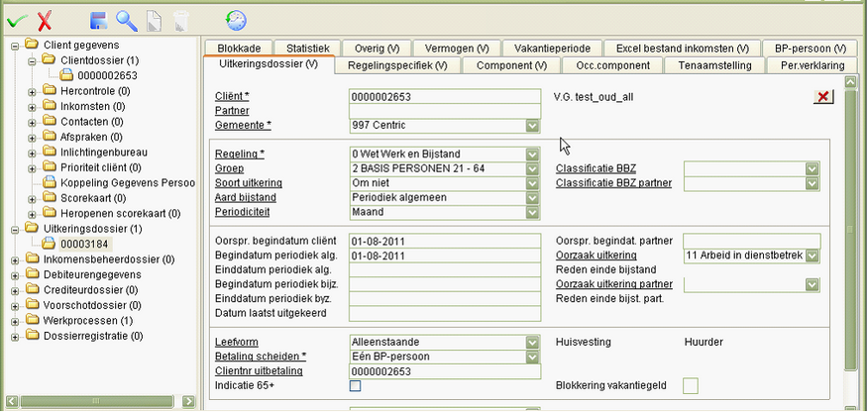This screenshot has width=868, height=412.
Task: Open the Leefvorm dropdown
Action: 532,343
